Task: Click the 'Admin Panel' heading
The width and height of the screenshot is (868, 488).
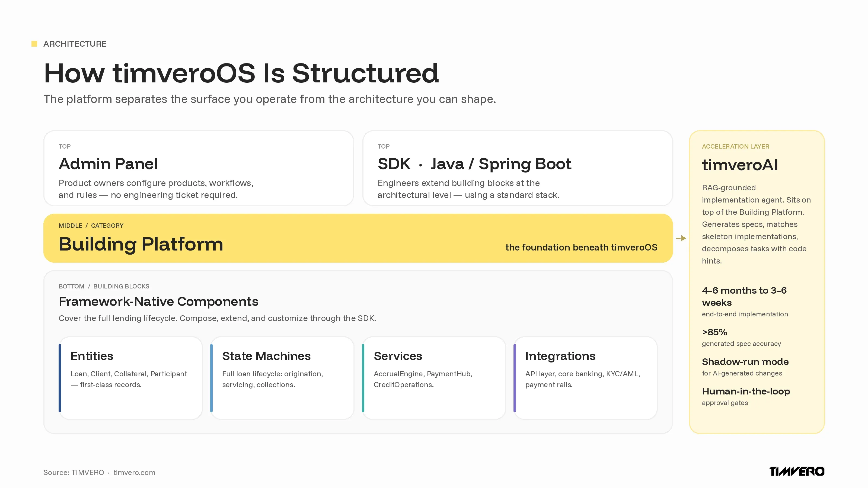Action: pos(108,164)
